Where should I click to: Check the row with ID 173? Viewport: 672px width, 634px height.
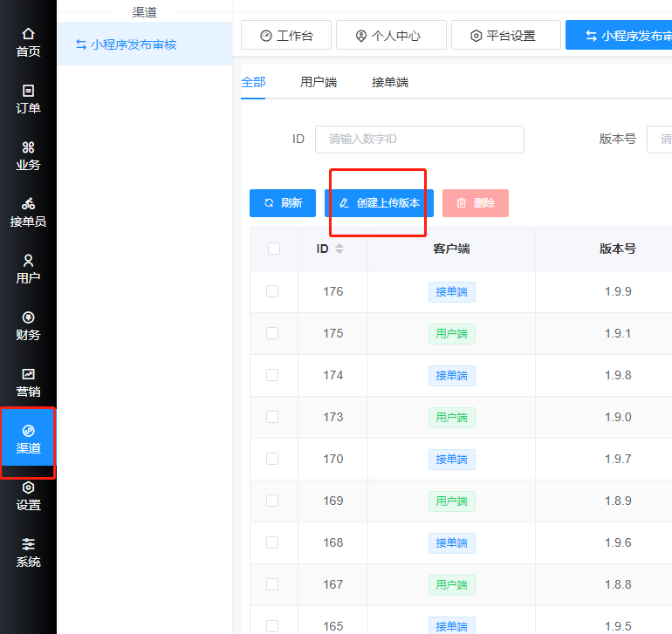[272, 417]
